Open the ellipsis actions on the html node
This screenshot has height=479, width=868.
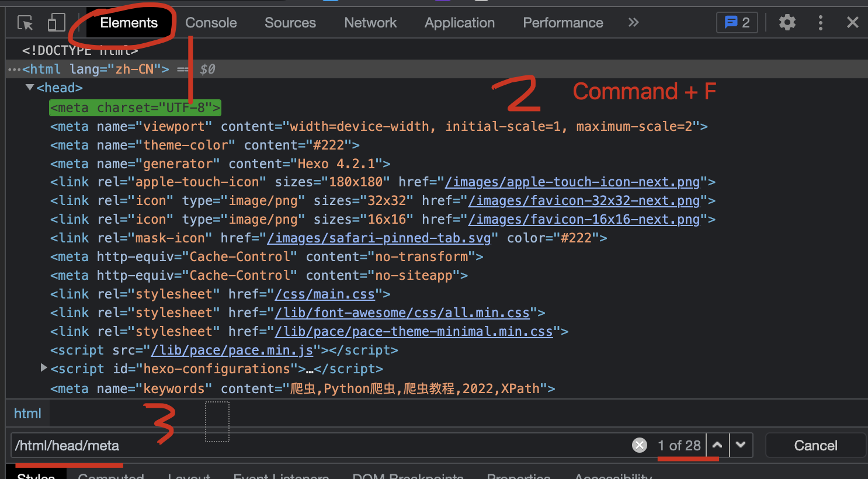click(x=14, y=70)
